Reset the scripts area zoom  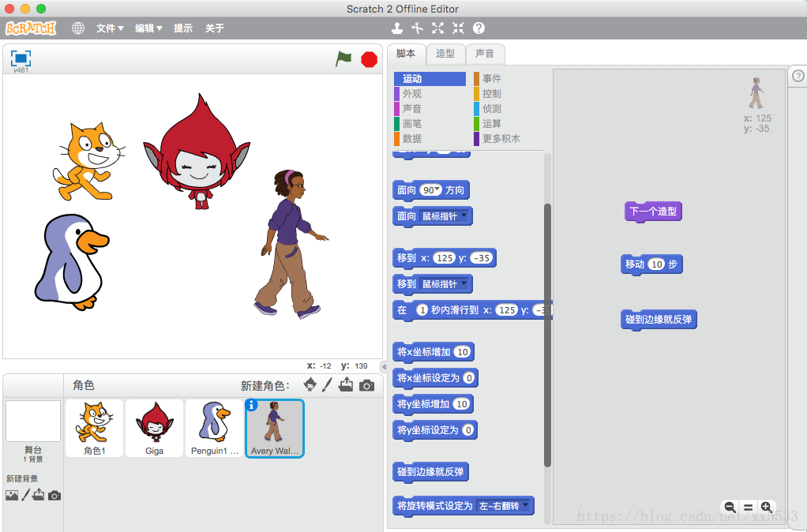coord(749,508)
